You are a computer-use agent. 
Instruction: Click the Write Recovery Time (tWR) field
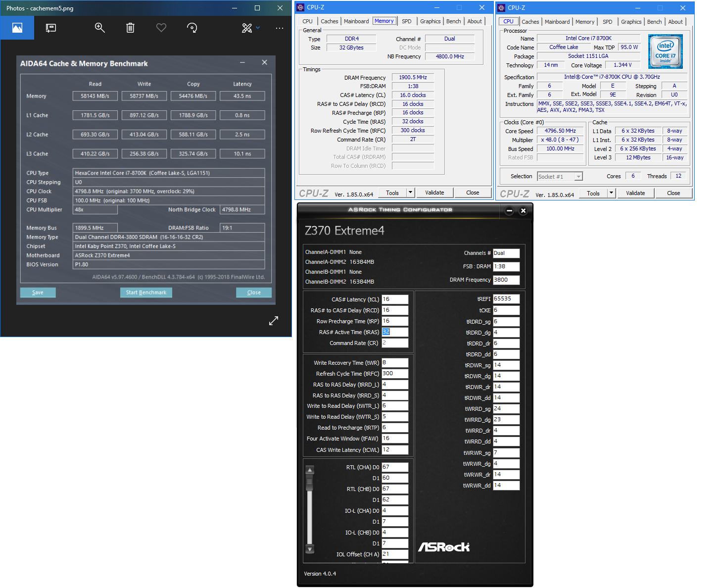click(395, 363)
